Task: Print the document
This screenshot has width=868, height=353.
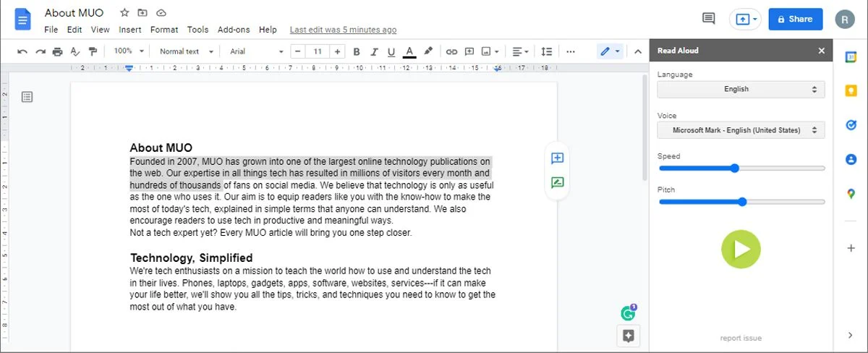Action: [x=58, y=51]
